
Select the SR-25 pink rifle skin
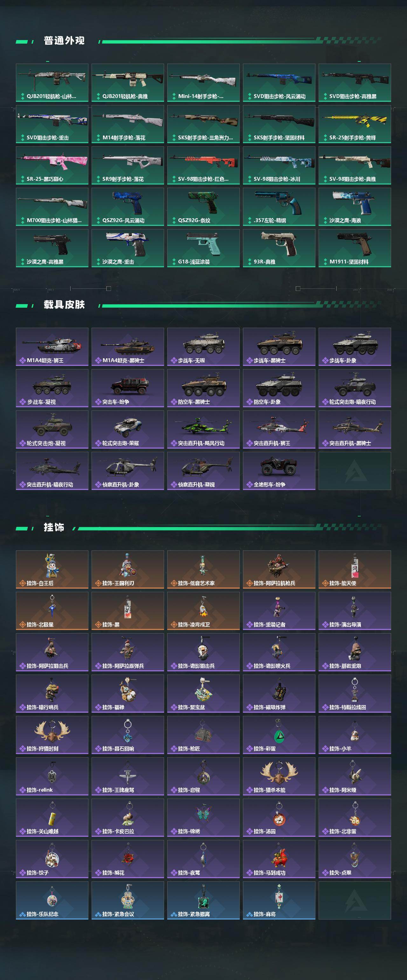tap(52, 165)
